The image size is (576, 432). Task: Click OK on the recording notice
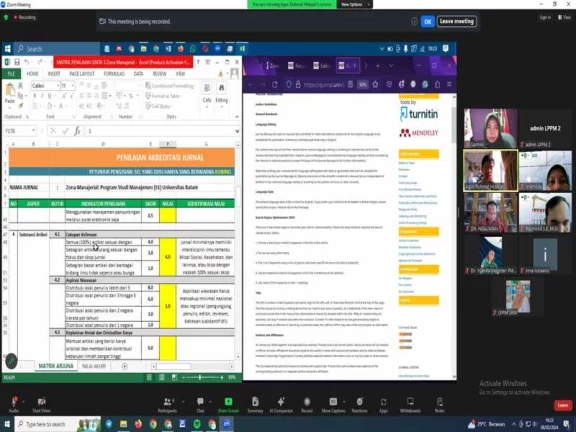(428, 22)
